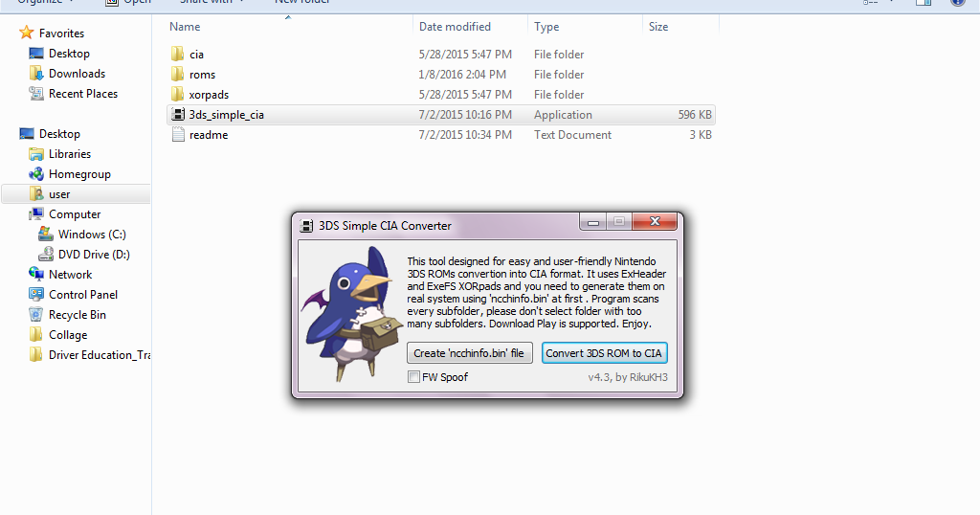Click the Downloads folder icon

tap(36, 73)
